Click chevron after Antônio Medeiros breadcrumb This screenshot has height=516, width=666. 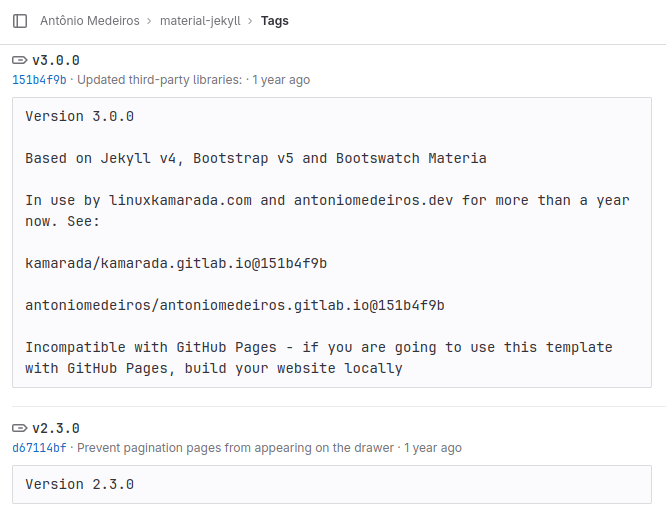(150, 21)
